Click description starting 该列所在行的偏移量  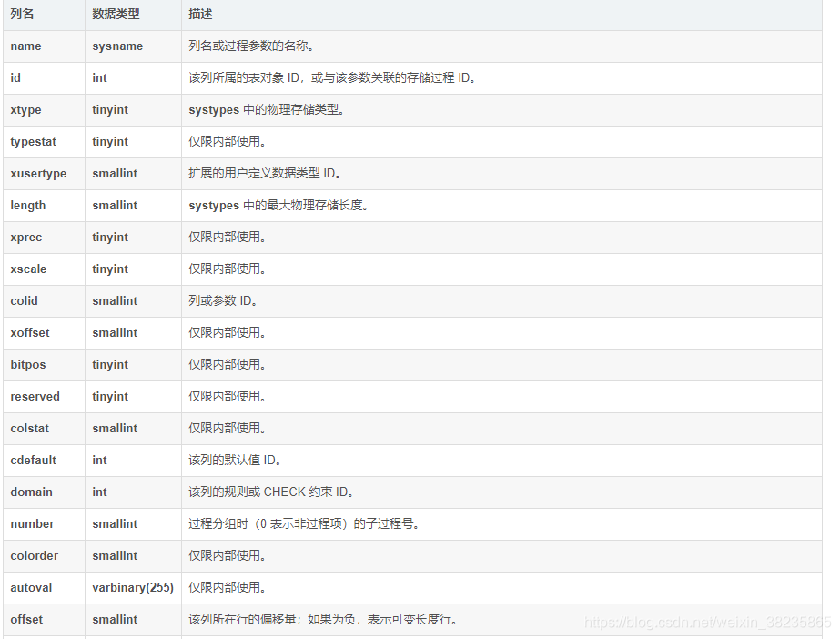click(x=323, y=620)
